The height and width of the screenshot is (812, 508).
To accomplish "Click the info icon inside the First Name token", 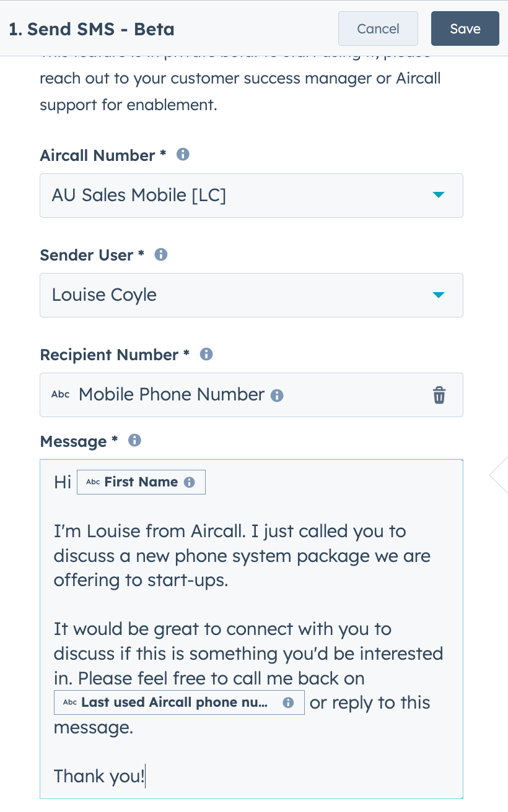I will click(x=189, y=482).
